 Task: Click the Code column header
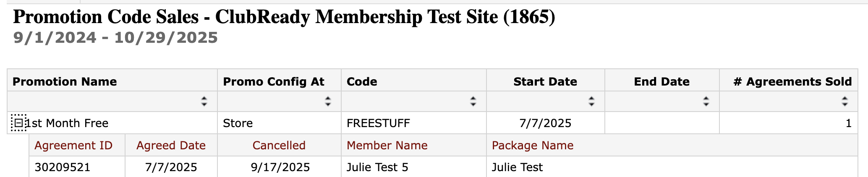tap(362, 81)
